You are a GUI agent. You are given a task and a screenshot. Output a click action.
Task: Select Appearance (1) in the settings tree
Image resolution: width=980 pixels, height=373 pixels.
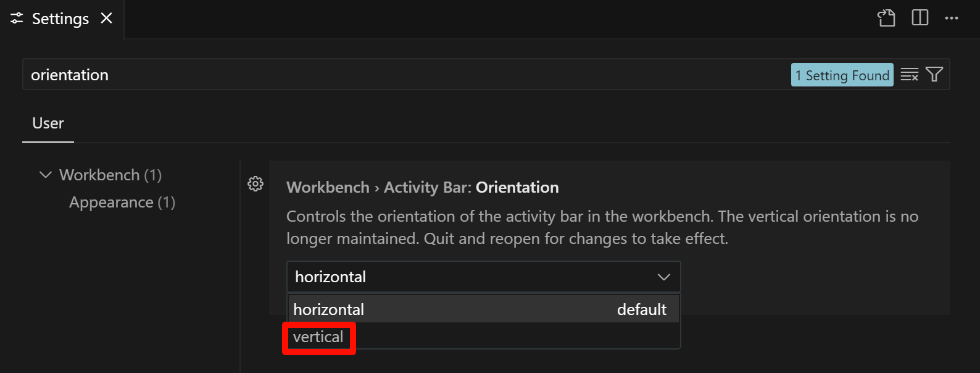coord(122,203)
